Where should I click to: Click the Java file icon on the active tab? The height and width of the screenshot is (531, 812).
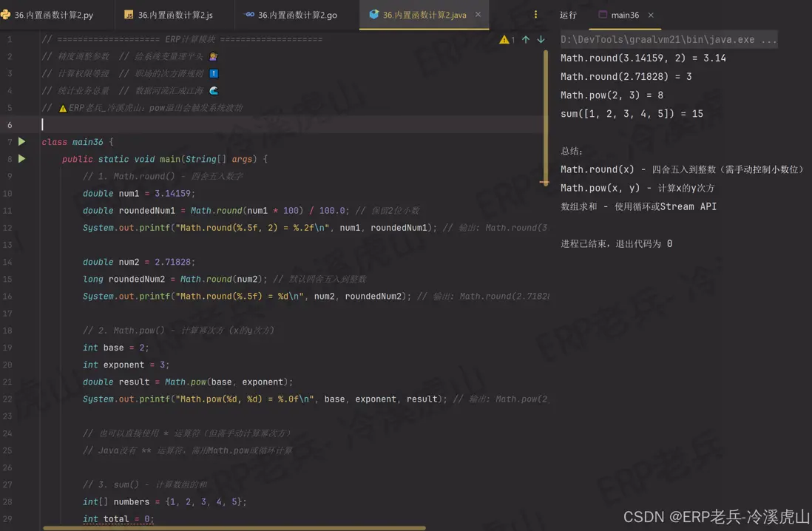coord(374,15)
